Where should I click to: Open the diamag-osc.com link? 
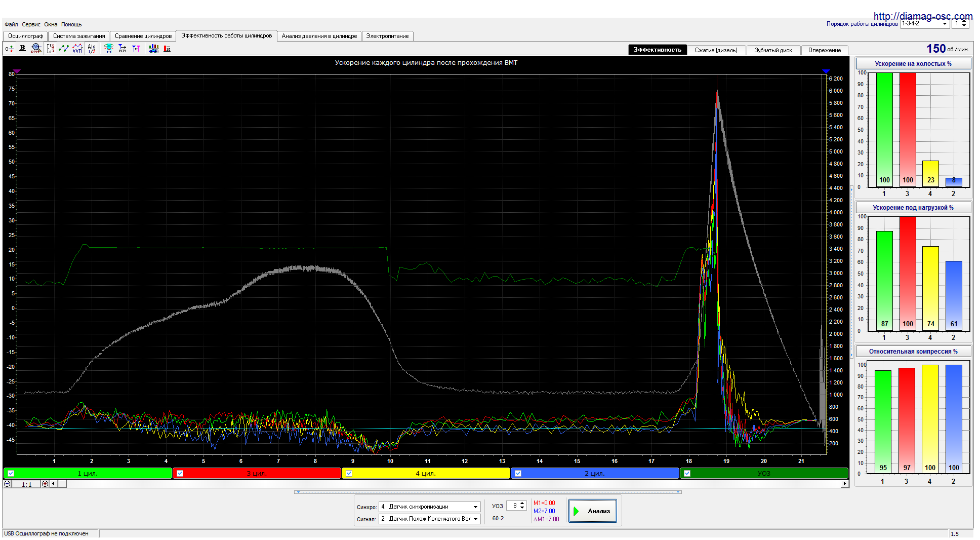point(923,16)
